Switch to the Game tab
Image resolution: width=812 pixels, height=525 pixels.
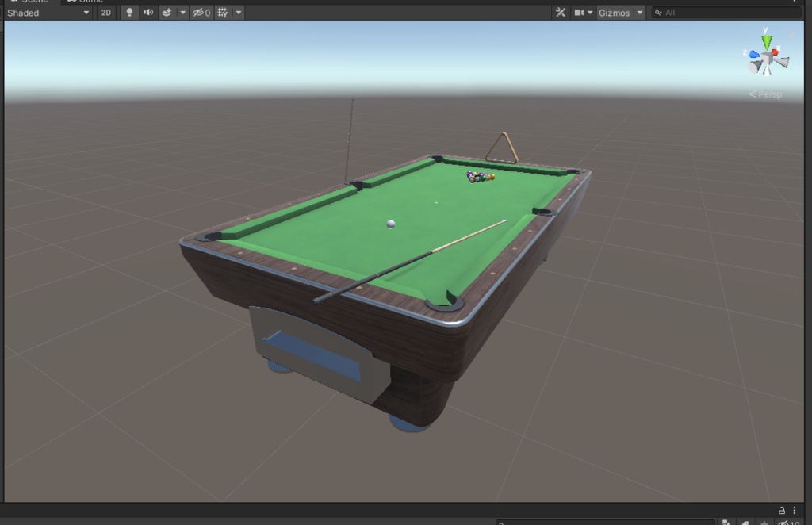pos(90,2)
